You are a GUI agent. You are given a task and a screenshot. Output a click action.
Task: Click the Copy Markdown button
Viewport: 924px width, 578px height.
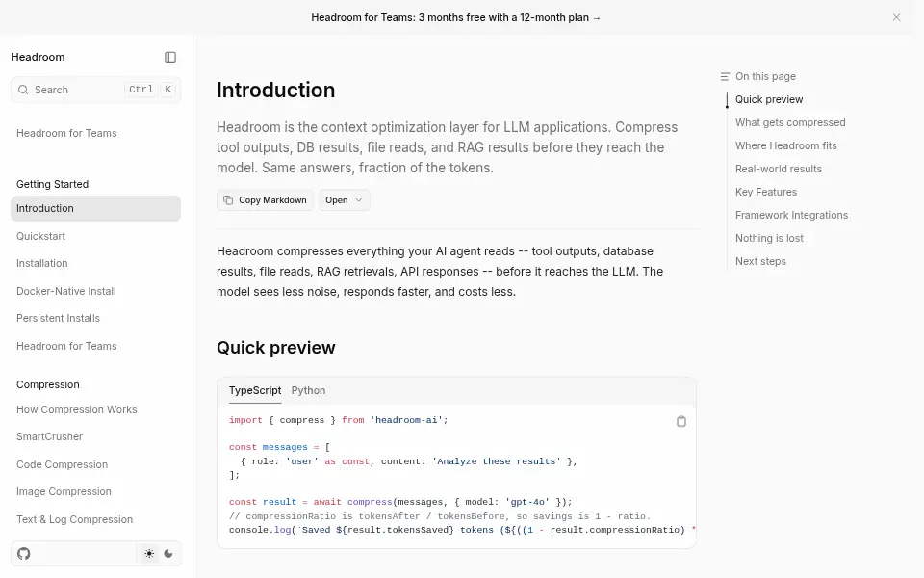tap(266, 200)
